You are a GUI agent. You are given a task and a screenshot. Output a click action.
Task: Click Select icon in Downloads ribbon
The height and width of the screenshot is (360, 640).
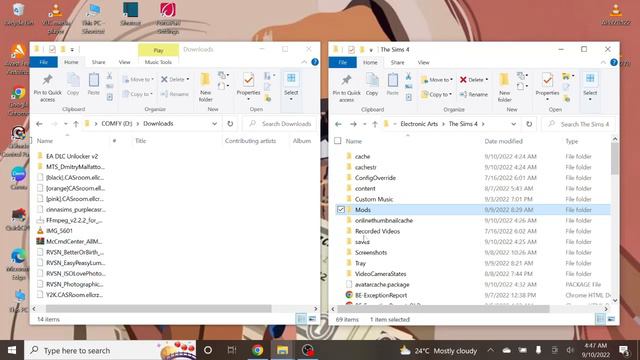[291, 86]
